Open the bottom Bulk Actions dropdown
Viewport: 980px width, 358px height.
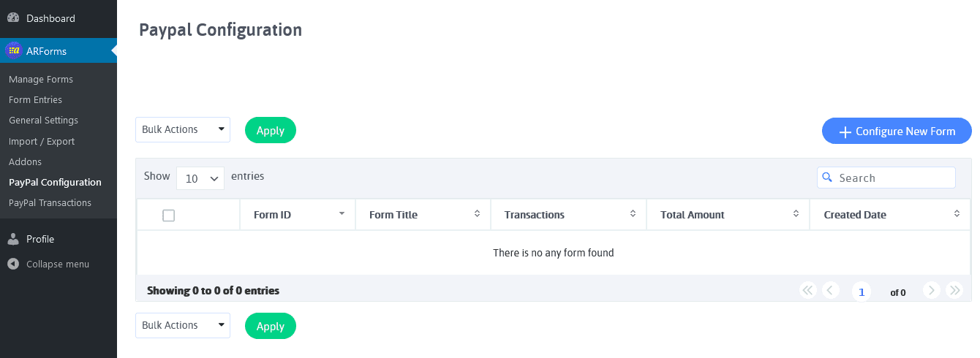click(x=183, y=325)
